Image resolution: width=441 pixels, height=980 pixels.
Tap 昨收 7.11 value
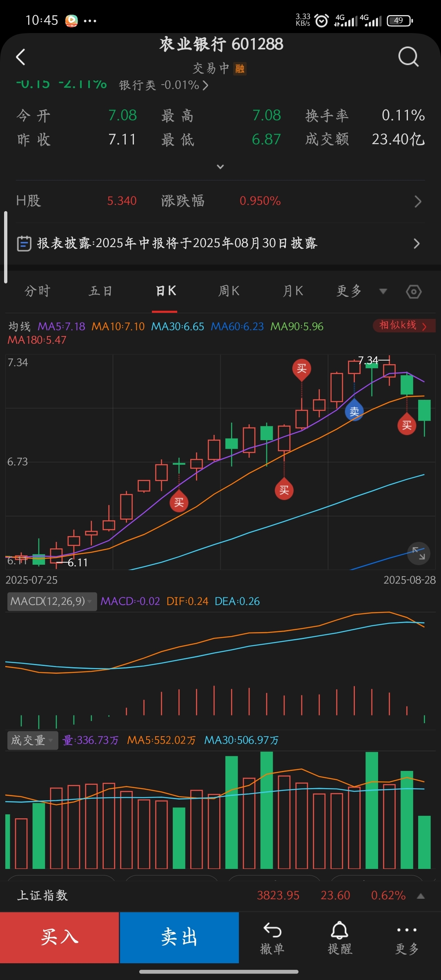[x=122, y=140]
